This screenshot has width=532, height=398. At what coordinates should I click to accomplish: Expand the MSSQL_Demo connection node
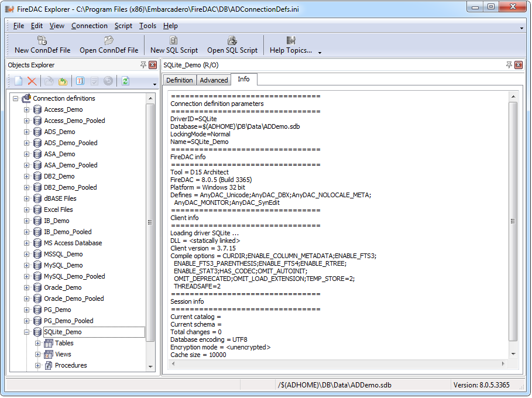(26, 254)
